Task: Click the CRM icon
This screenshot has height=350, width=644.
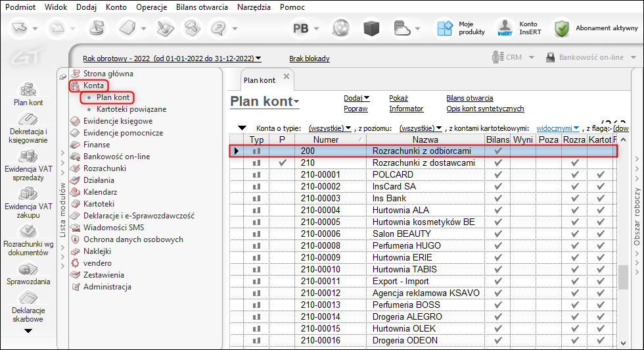Action: (498, 57)
